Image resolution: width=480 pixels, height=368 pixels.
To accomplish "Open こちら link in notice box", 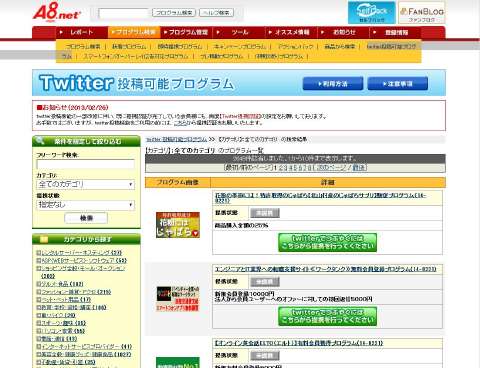I will [x=180, y=123].
